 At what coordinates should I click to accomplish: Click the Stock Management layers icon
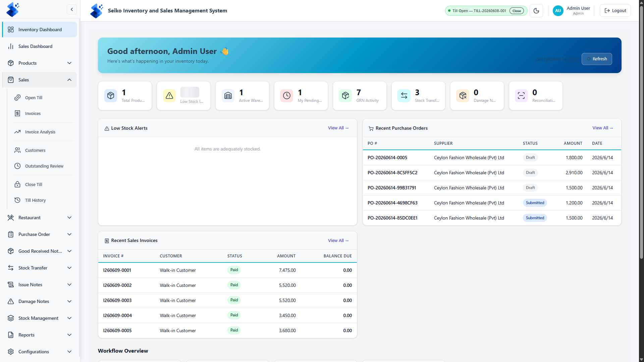tap(11, 318)
